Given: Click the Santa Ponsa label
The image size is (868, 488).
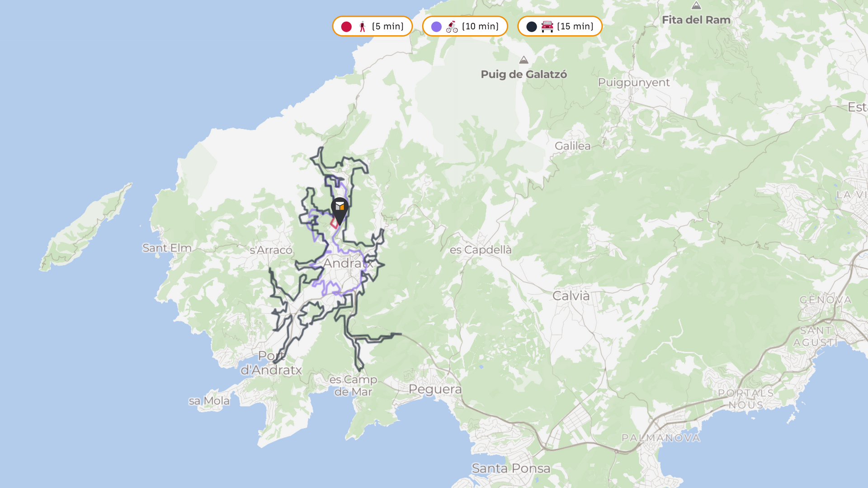Looking at the screenshot, I should click(511, 468).
